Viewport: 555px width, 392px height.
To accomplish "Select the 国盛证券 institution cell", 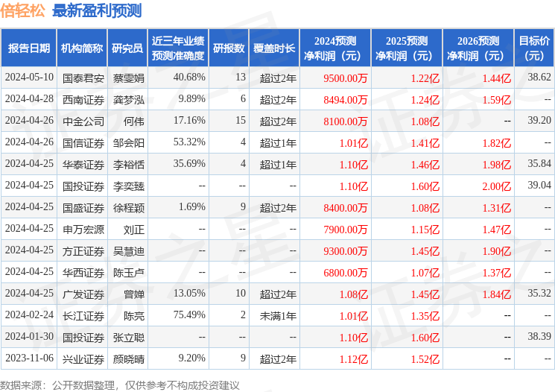I will pyautogui.click(x=83, y=208).
